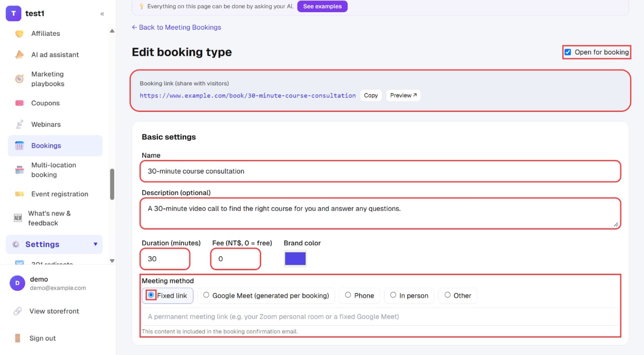The height and width of the screenshot is (355, 644).
Task: Open the Webinars menu item
Action: click(x=55, y=124)
